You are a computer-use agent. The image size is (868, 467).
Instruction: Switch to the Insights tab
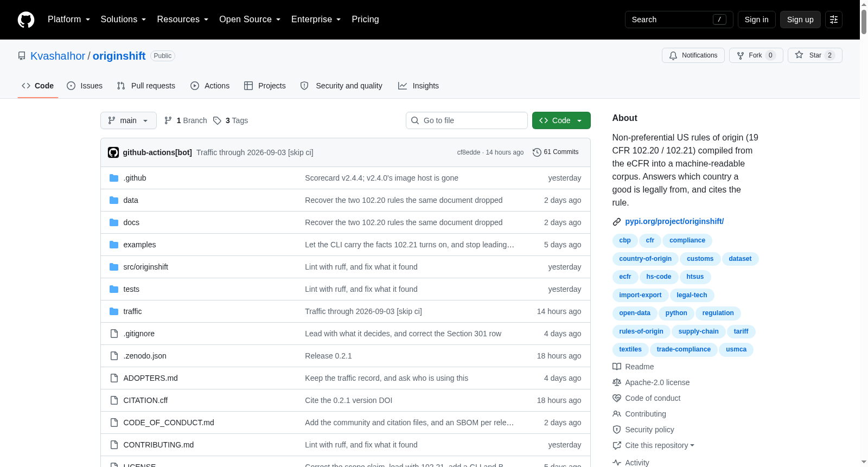pyautogui.click(x=418, y=86)
